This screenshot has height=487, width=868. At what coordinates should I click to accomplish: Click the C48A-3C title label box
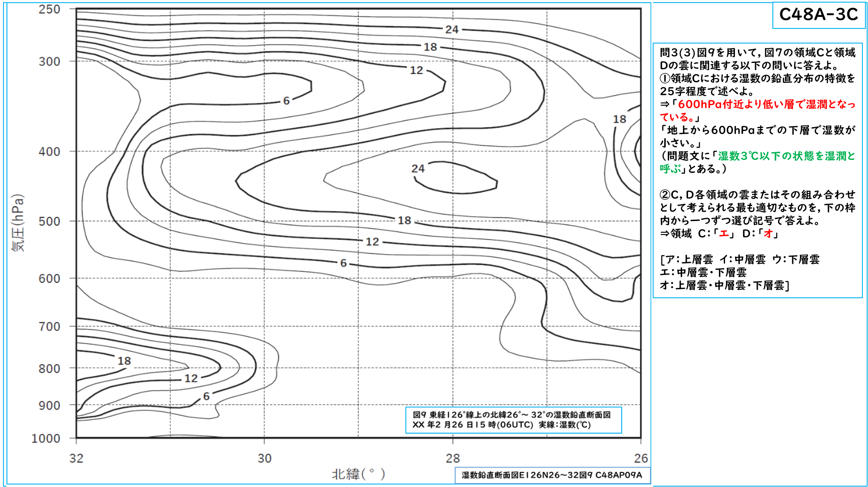(x=818, y=15)
